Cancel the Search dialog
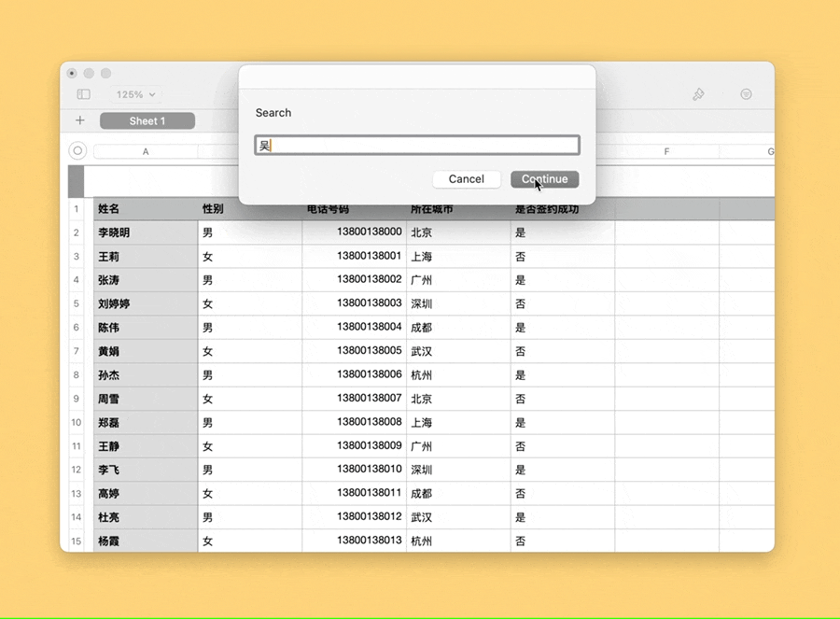 (x=466, y=179)
